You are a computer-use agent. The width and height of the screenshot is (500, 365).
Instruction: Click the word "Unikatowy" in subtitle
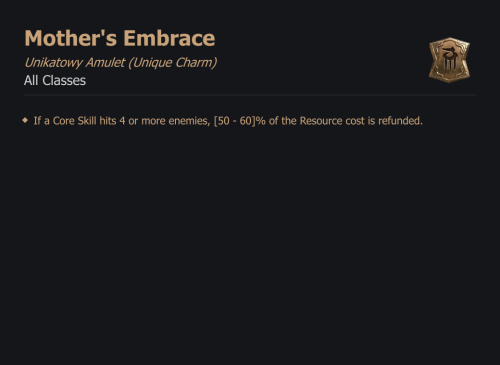click(x=53, y=63)
